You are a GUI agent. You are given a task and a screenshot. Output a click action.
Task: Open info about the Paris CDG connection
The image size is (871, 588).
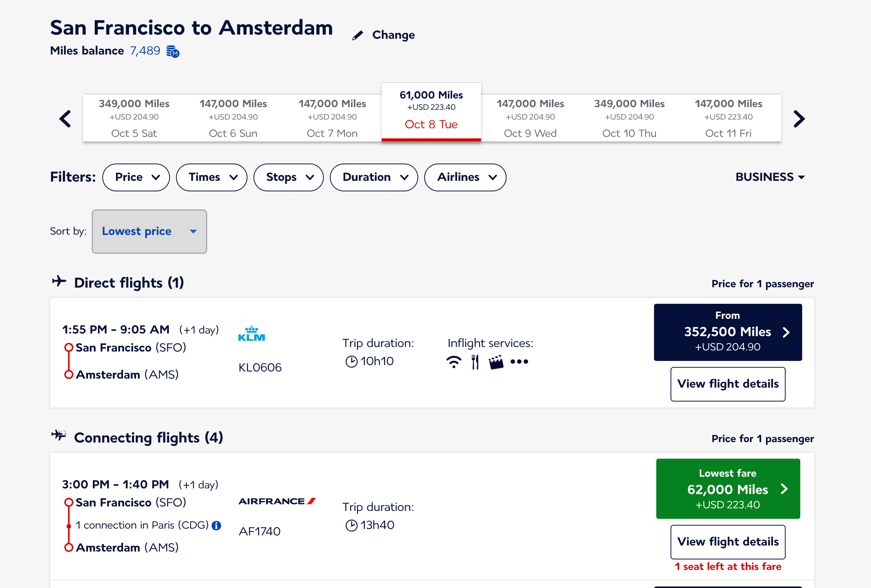point(216,526)
